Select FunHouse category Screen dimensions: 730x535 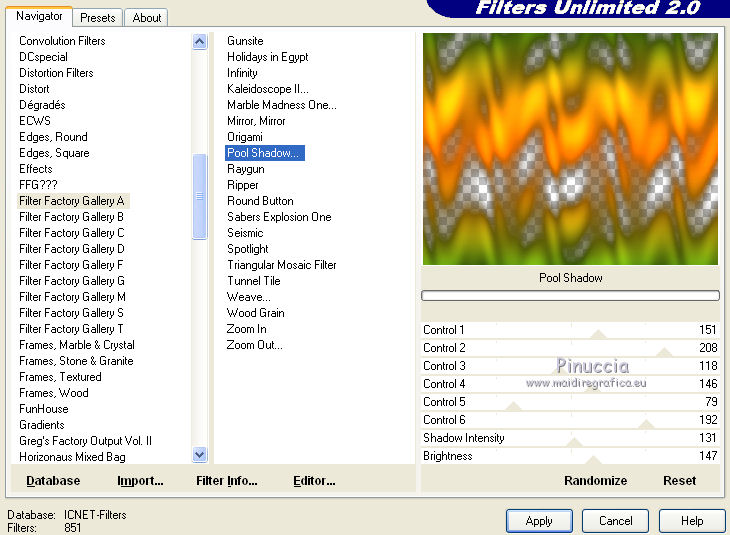pos(44,409)
